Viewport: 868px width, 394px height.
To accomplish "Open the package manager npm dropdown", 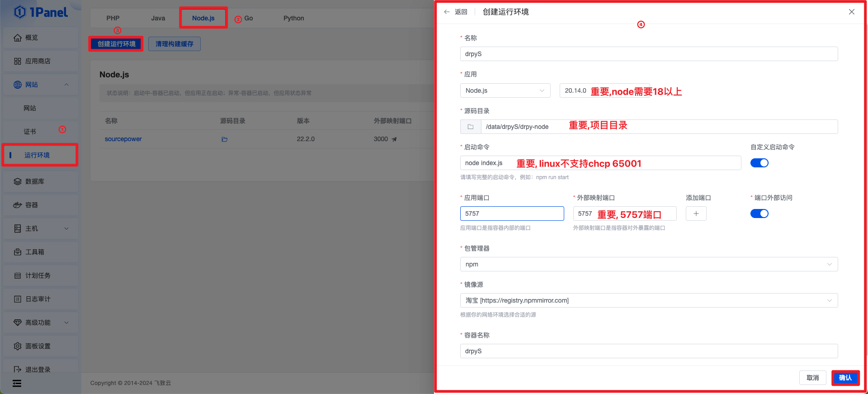I will pyautogui.click(x=648, y=264).
